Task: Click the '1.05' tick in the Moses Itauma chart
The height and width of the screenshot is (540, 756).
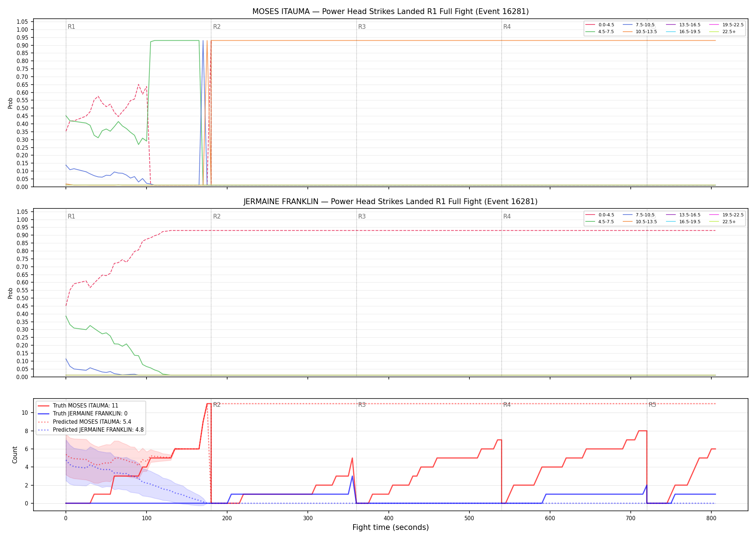Action: coord(22,22)
